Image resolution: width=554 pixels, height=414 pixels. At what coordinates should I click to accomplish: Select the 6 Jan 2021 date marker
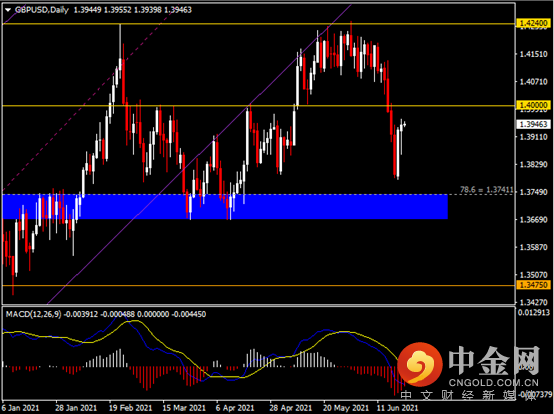(20, 408)
